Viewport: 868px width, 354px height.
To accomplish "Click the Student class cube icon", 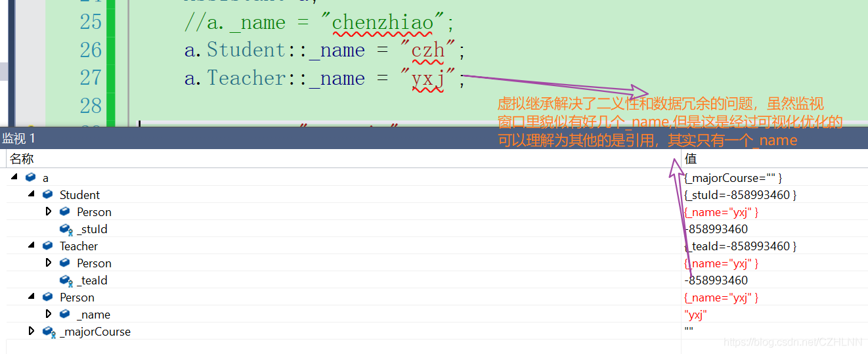I will point(47,194).
